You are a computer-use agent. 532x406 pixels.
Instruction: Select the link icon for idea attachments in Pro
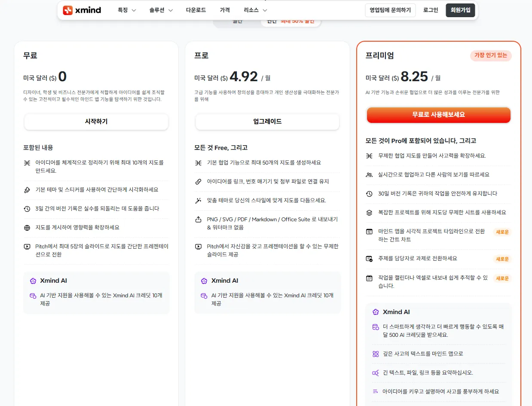click(x=198, y=181)
